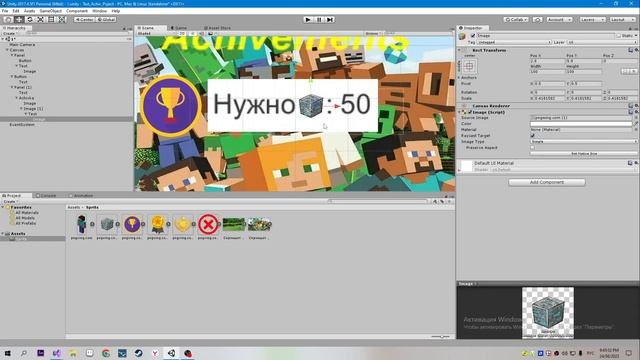Open the Window menu
The height and width of the screenshot is (360, 640).
tap(100, 11)
